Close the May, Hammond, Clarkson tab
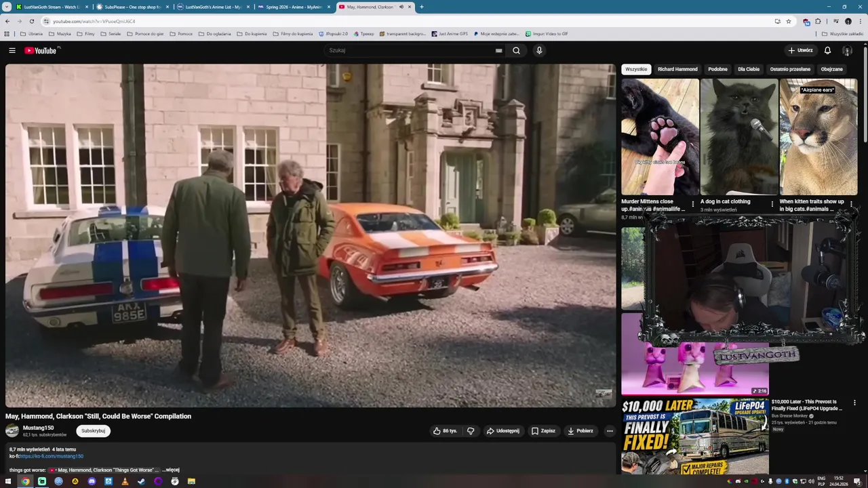This screenshot has width=868, height=488. [x=409, y=7]
